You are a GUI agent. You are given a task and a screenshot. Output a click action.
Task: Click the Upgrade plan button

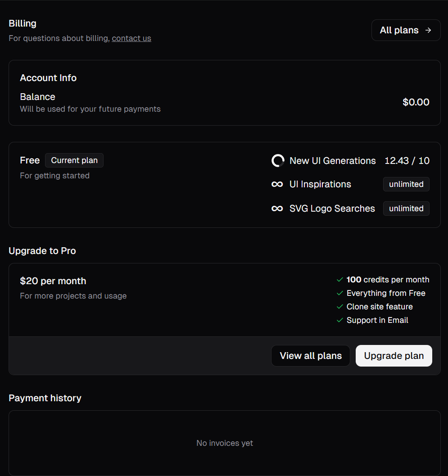(394, 355)
